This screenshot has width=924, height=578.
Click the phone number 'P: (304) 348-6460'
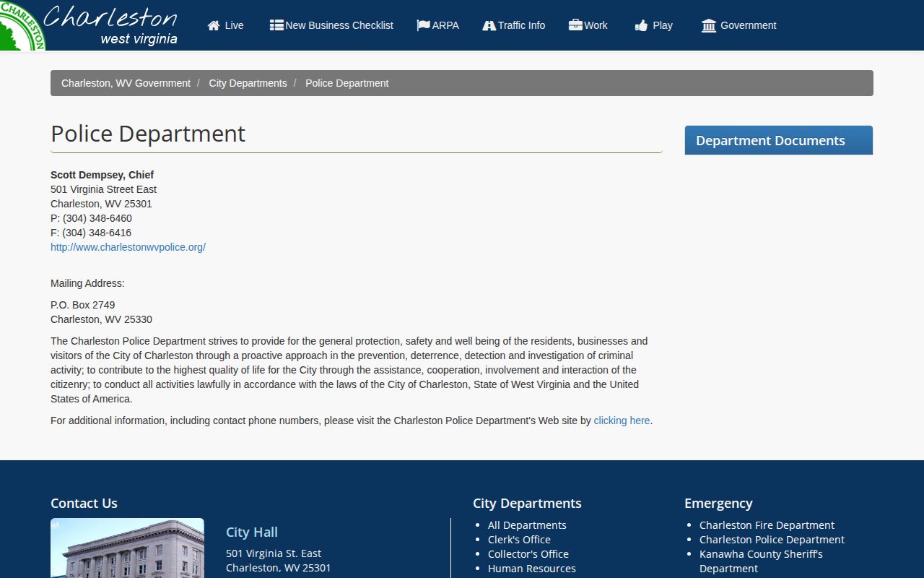91,218
